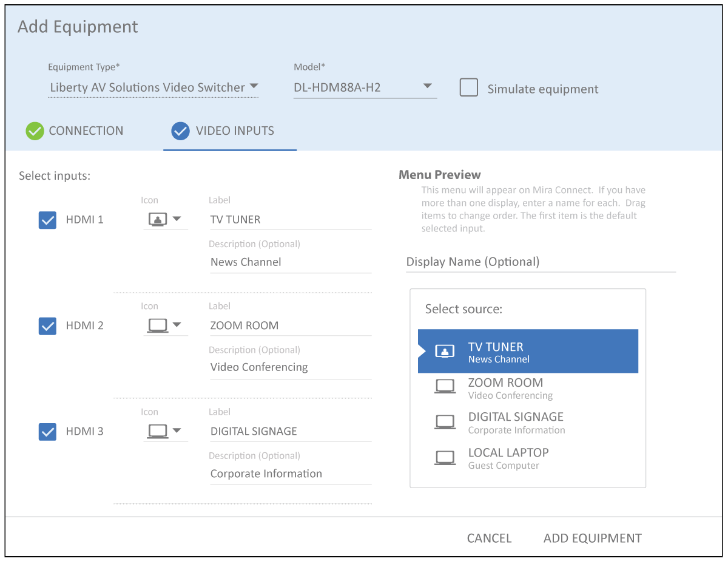Uncheck the HDMI 1 input
Image resolution: width=728 pixels, height=561 pixels.
[47, 220]
